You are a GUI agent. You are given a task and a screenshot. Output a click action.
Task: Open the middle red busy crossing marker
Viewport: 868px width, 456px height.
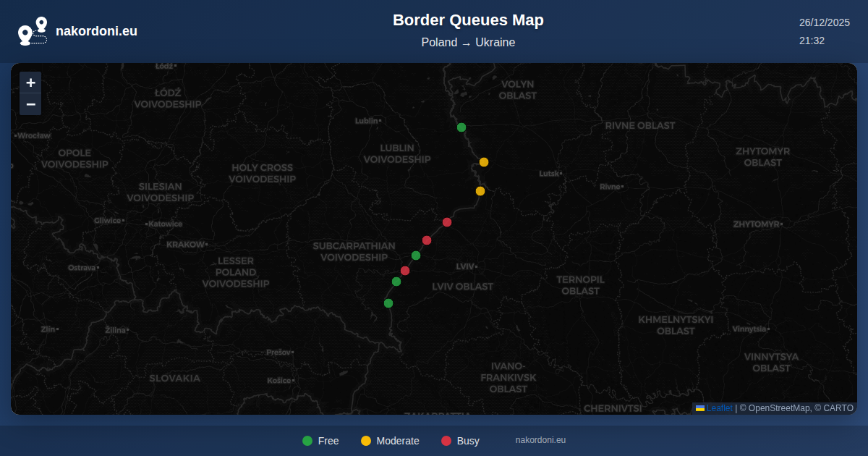427,240
